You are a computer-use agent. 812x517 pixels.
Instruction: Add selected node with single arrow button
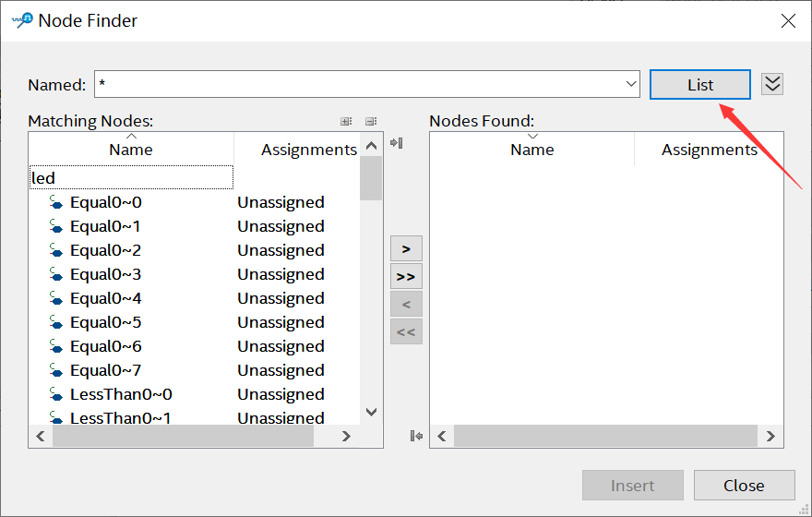[x=406, y=248]
